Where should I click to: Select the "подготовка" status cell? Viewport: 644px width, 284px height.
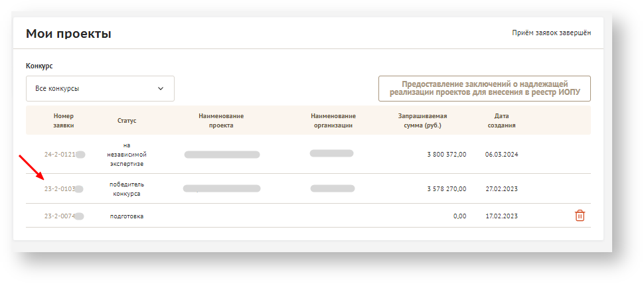pos(126,216)
